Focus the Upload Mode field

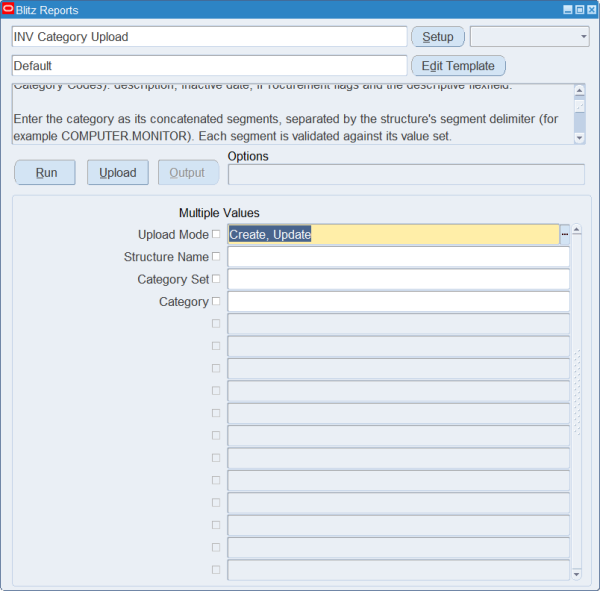pos(393,234)
